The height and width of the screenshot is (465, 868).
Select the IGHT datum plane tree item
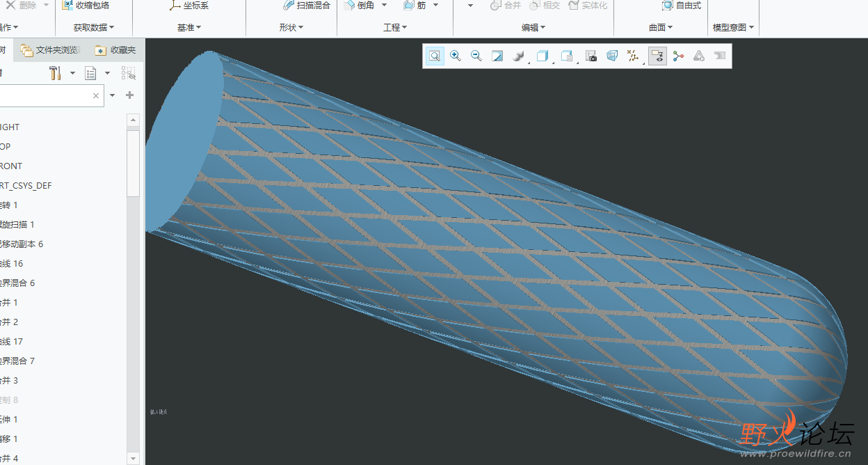click(x=10, y=127)
